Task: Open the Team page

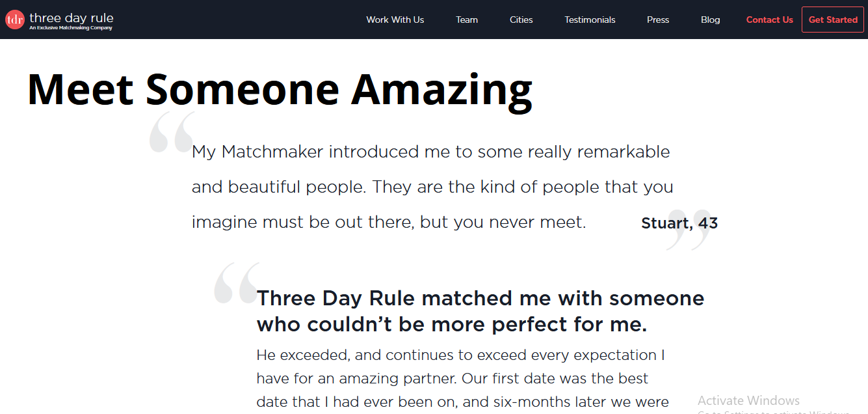Action: click(467, 20)
